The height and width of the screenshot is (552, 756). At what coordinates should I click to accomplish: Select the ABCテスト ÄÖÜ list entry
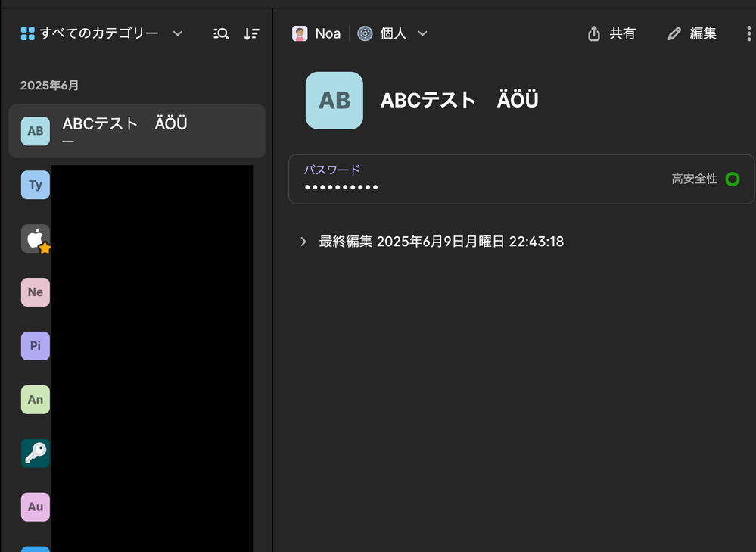point(137,131)
